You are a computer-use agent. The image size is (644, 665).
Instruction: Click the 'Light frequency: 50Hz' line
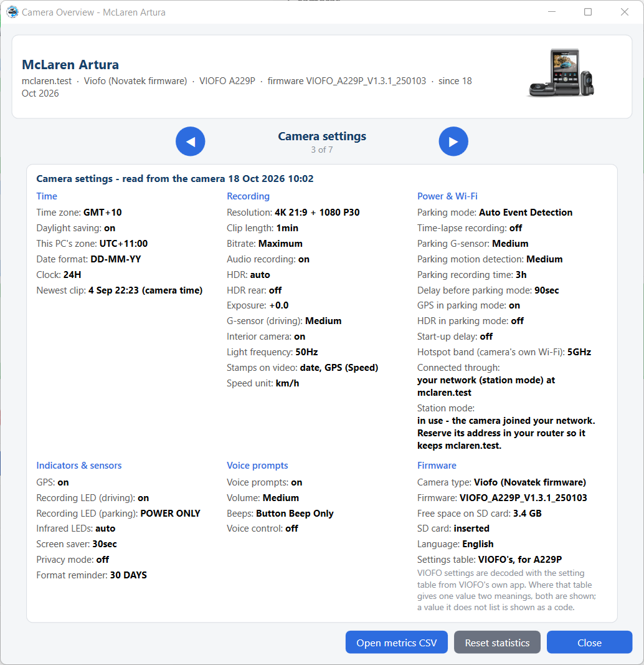point(272,352)
